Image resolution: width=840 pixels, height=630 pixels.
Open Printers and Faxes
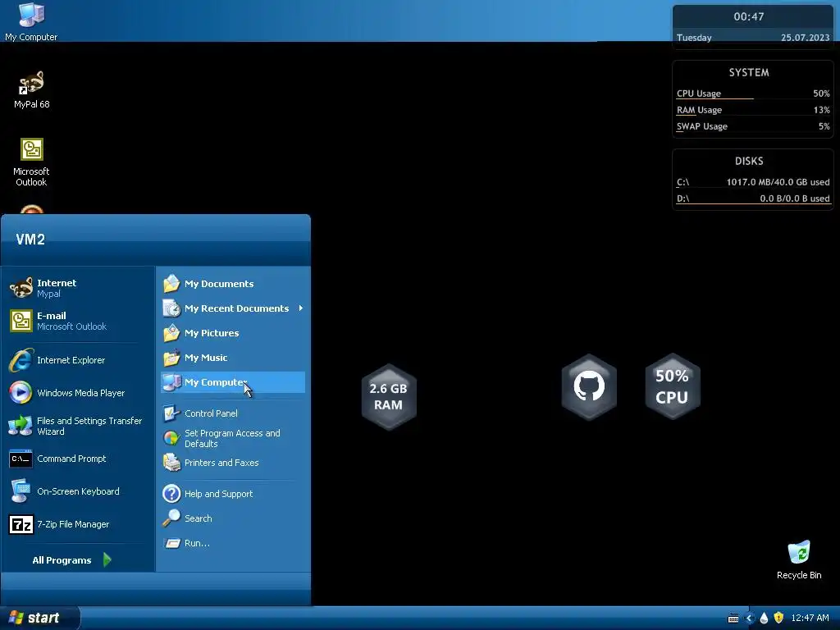tap(232, 463)
